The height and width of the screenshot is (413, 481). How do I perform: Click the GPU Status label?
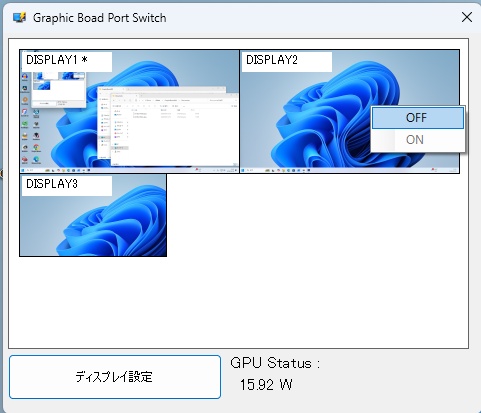(x=275, y=363)
